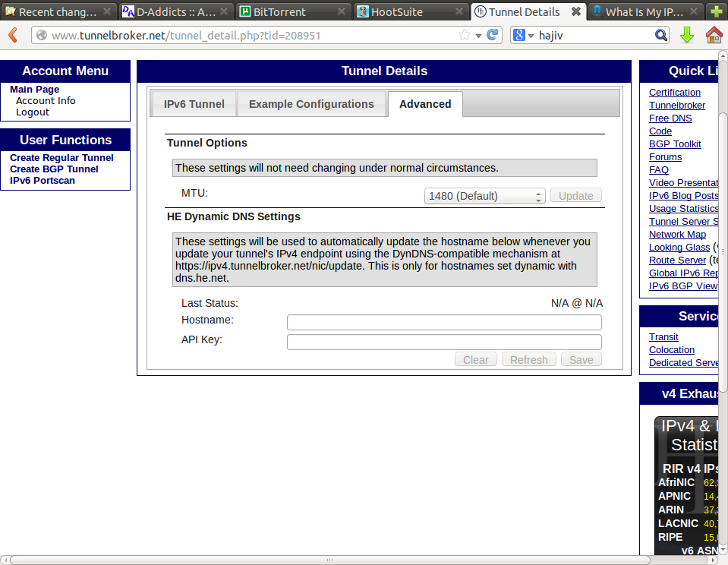Click the Logout link
The height and width of the screenshot is (565, 728).
(33, 112)
